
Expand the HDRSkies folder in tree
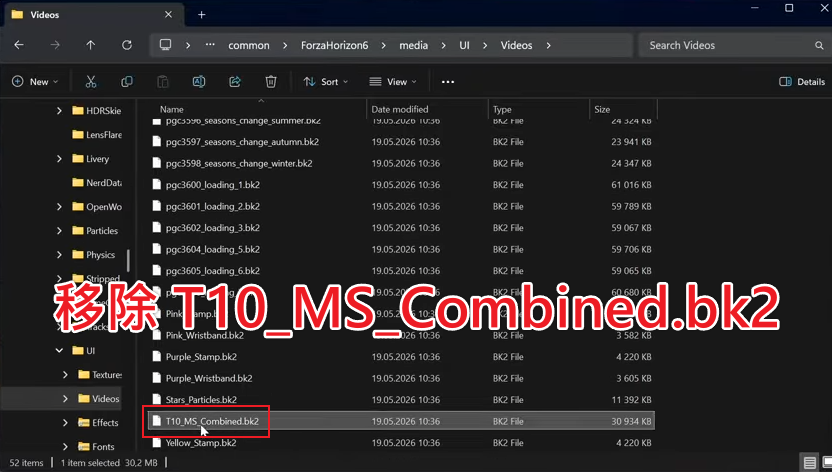pos(59,111)
